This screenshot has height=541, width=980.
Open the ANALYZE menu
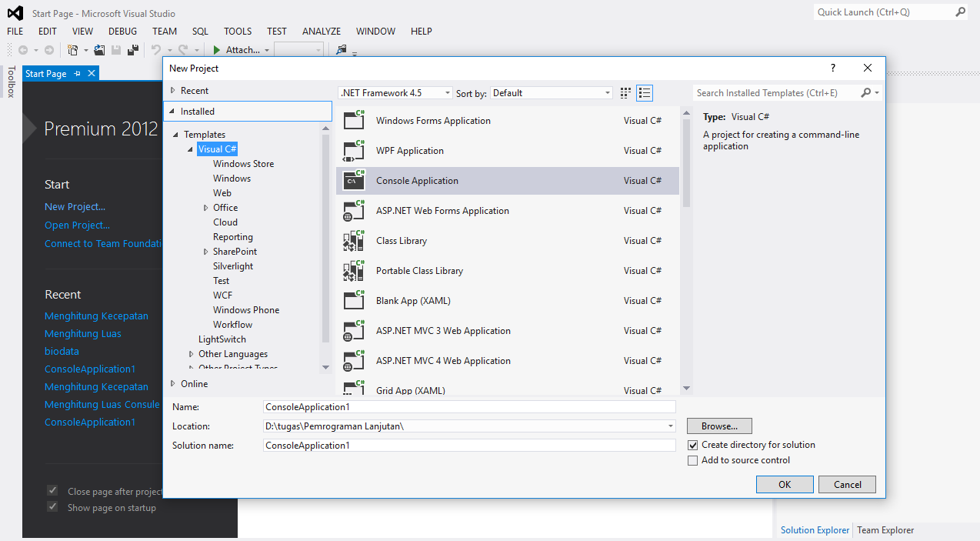[322, 32]
